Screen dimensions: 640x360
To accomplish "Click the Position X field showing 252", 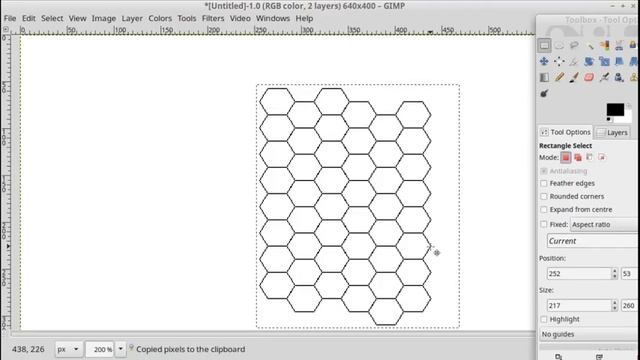I will tap(579, 273).
